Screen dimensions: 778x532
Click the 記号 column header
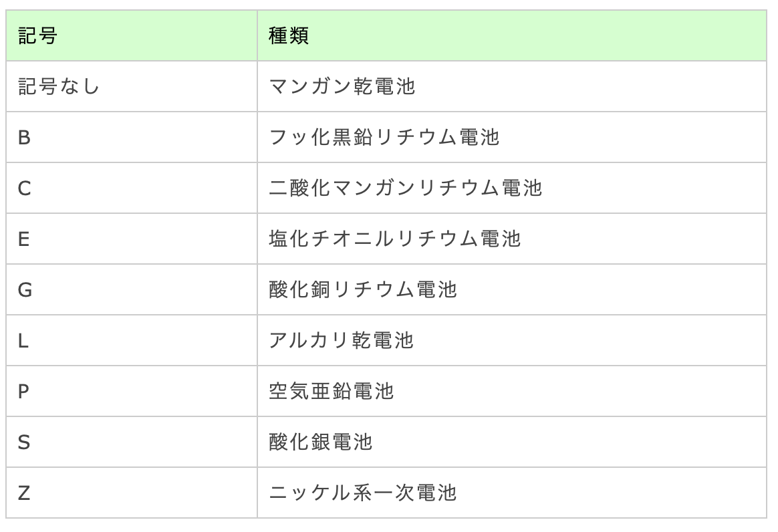[x=37, y=35]
